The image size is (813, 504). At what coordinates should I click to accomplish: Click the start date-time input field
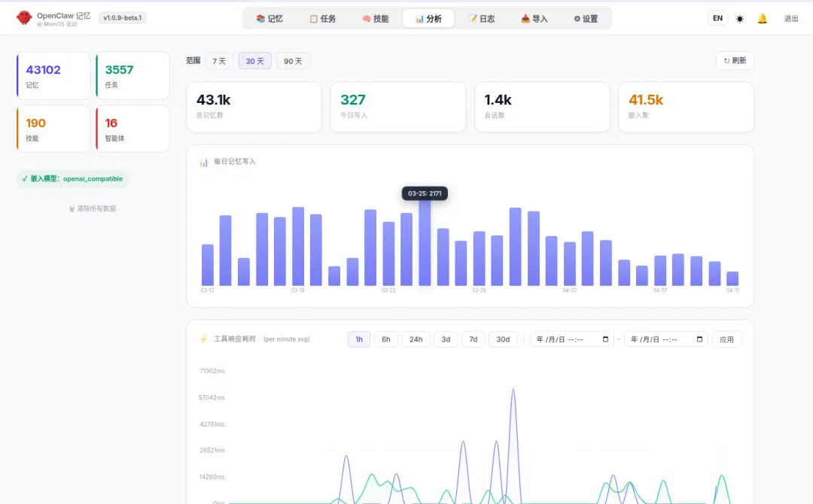click(572, 339)
